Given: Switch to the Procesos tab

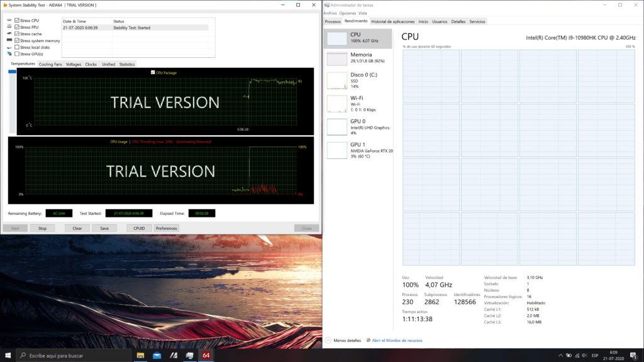Looking at the screenshot, I should pos(333,21).
